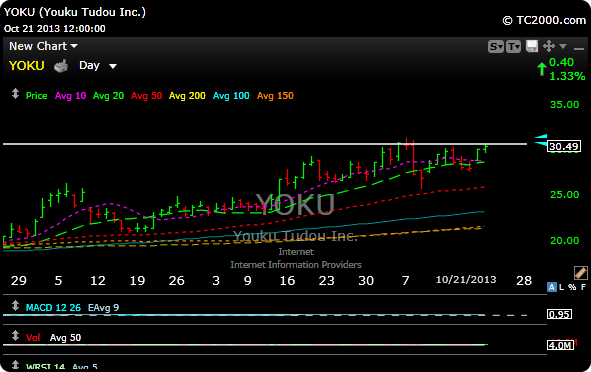The width and height of the screenshot is (591, 372).
Task: Select the Avg 150 indicator label
Action: [x=275, y=96]
